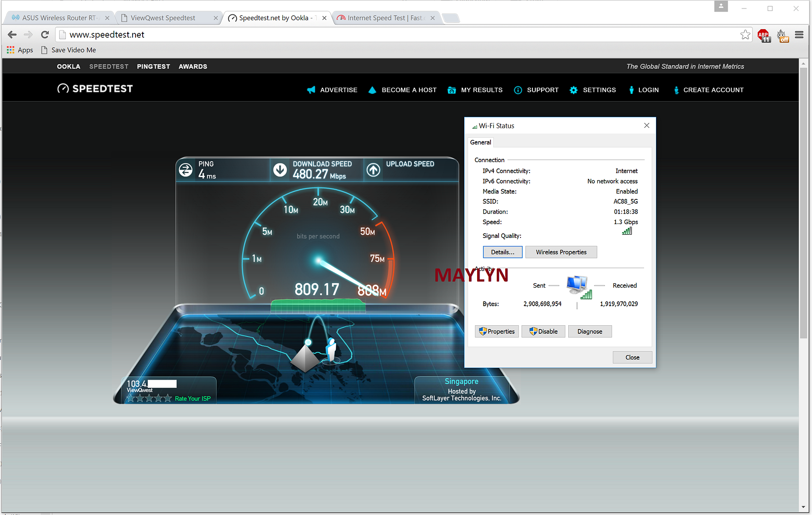Image resolution: width=812 pixels, height=515 pixels.
Task: Open the Apps bookmarks shortcut
Action: [20, 50]
